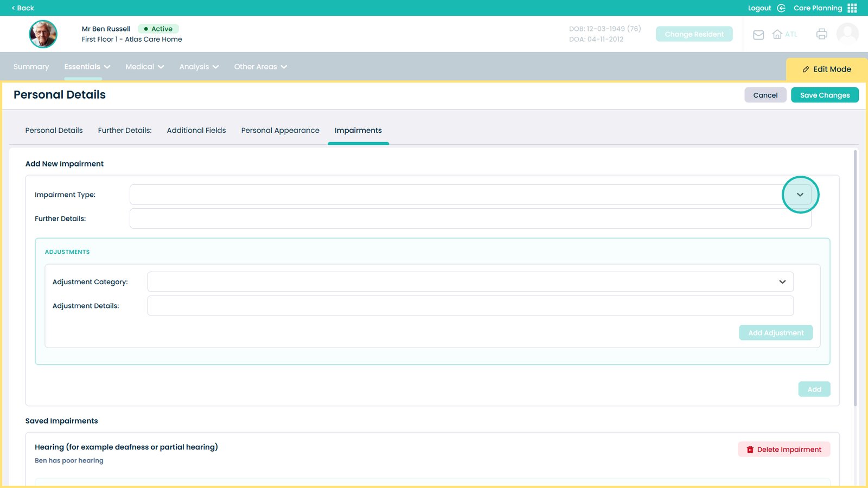Open the Adjustment Category dropdown

click(782, 282)
